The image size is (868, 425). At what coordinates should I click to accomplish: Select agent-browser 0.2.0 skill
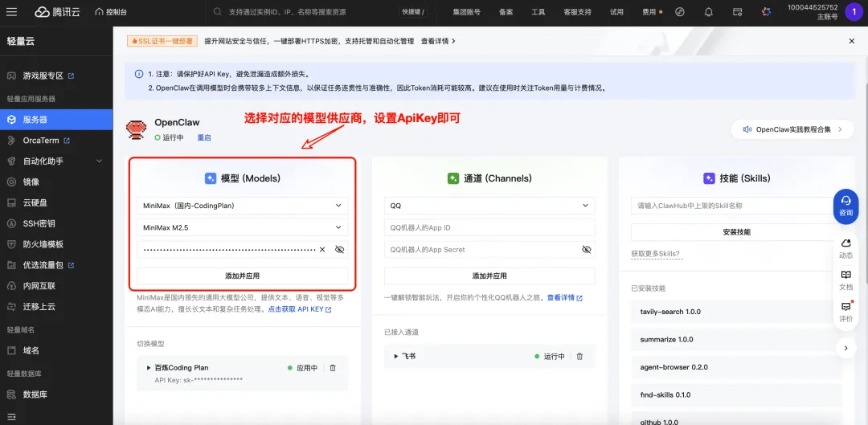[737, 367]
